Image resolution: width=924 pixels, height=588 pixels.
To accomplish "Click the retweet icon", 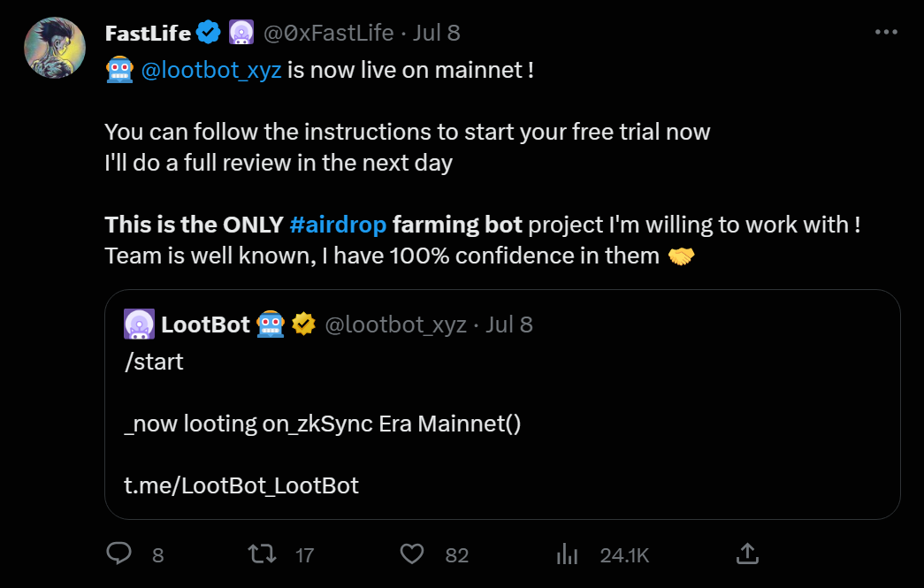I will coord(262,554).
